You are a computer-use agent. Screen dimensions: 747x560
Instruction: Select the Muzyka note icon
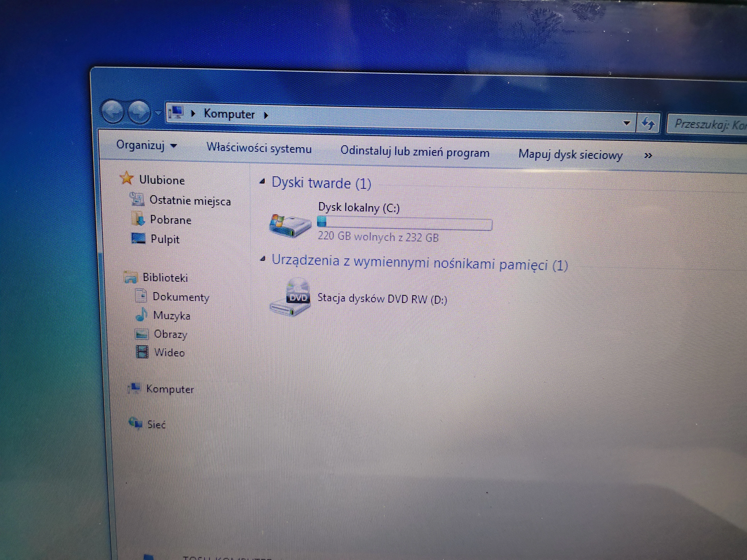(x=142, y=315)
